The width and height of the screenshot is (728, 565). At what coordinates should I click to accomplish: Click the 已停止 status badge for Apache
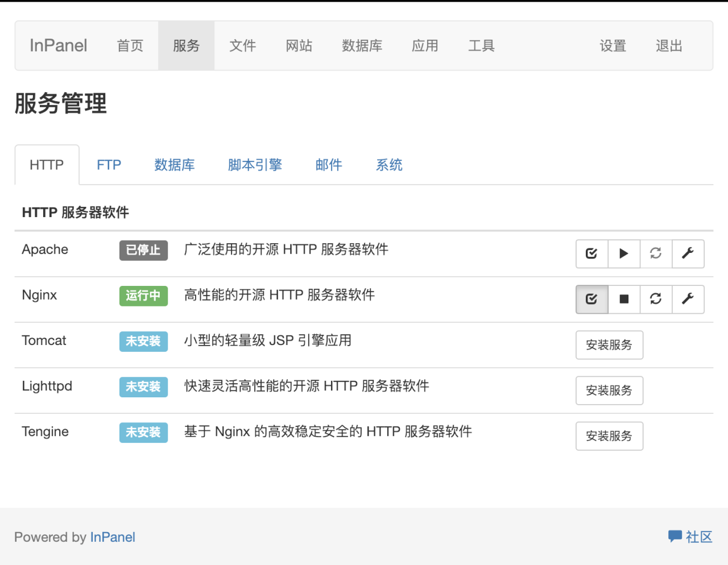[x=143, y=250]
